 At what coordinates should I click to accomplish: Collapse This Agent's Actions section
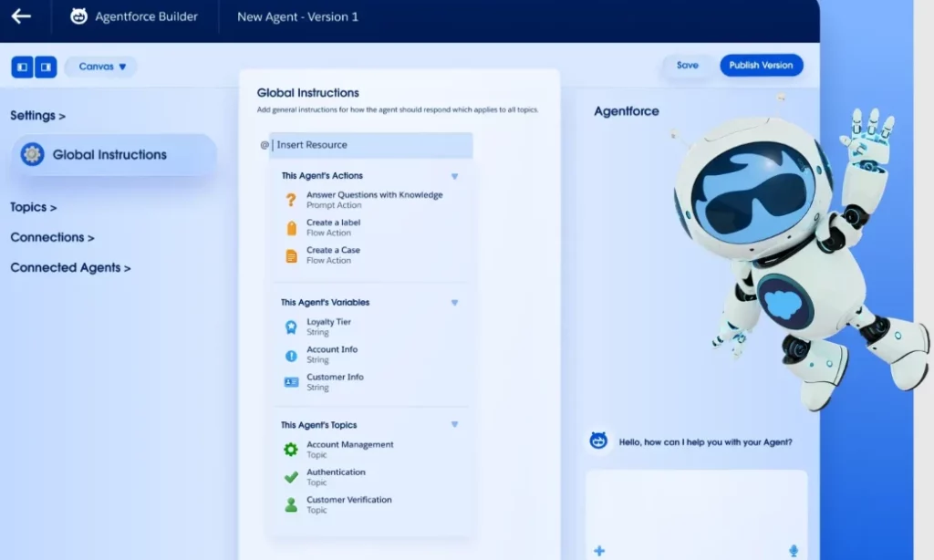click(454, 176)
